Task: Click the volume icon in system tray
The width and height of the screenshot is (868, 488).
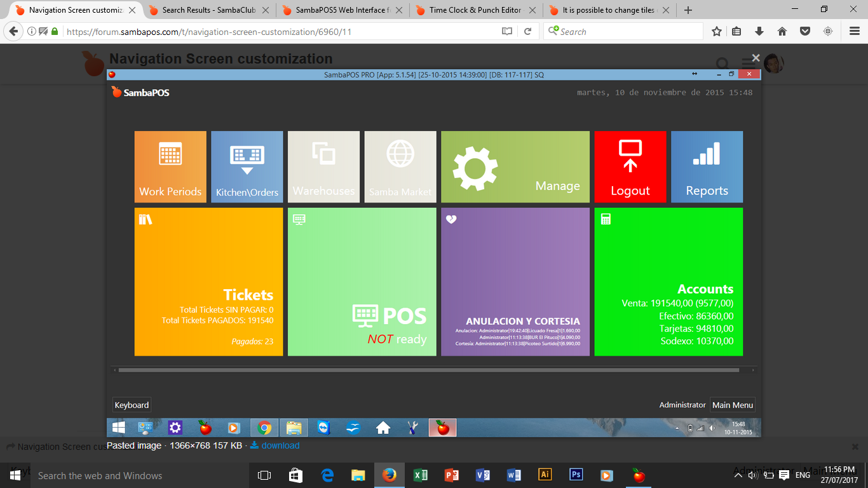Action: [x=752, y=475]
